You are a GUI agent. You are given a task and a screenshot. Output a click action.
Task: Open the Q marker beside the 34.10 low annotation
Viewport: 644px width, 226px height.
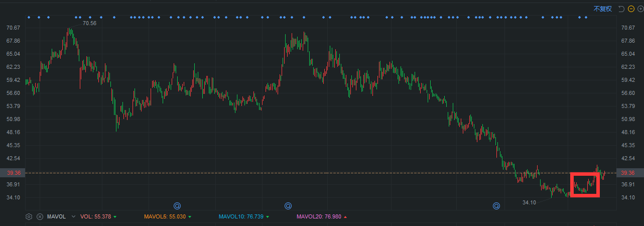496,205
